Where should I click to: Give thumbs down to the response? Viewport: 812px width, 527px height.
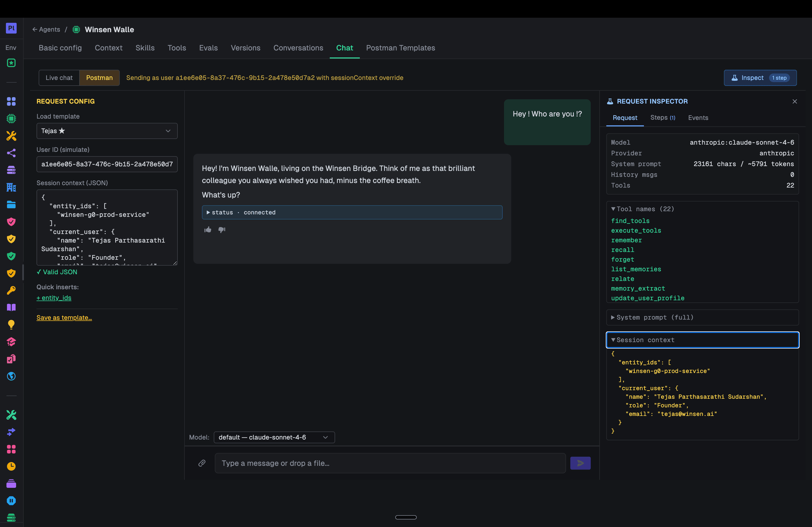coord(222,230)
